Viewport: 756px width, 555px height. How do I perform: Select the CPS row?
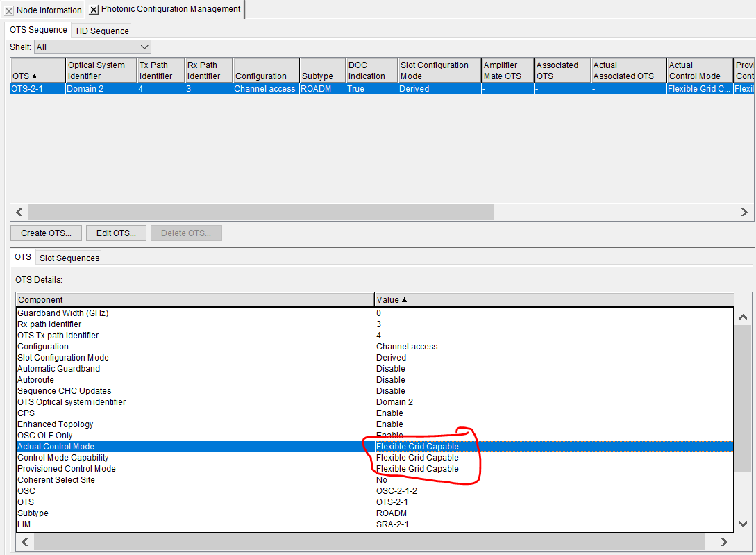[375, 413]
